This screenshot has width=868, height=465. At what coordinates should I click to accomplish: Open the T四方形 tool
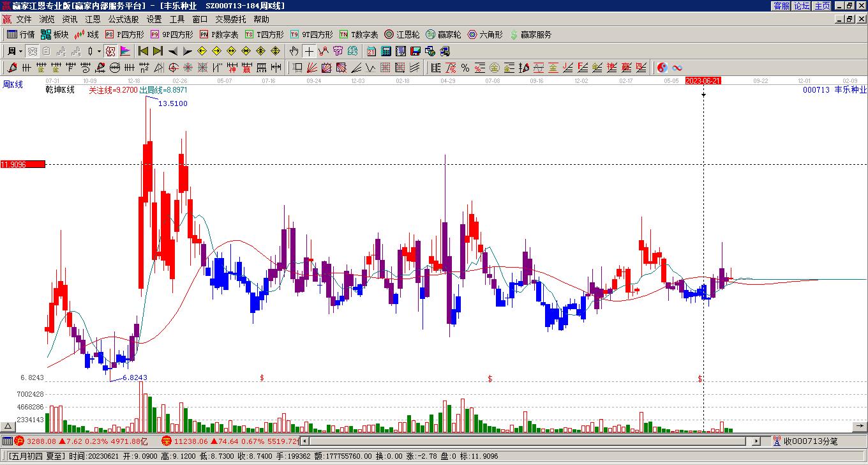click(x=265, y=34)
